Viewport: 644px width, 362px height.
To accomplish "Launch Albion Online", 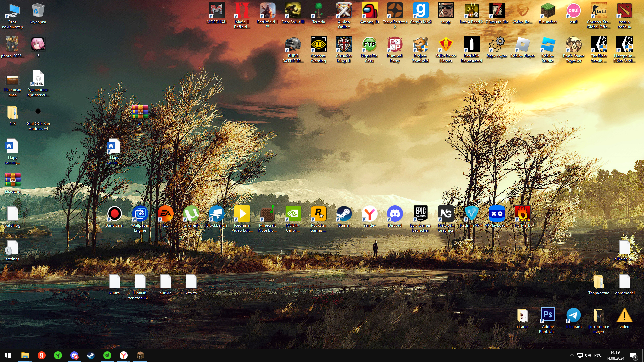I will (344, 16).
